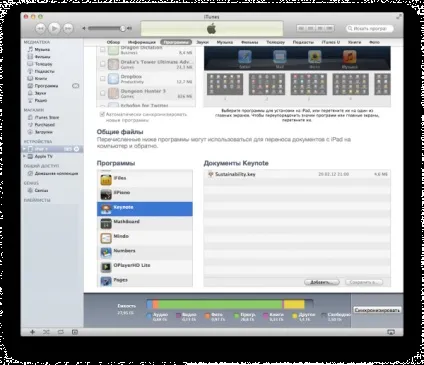Check the Dragon Dictation app checkbox
Image resolution: width=424 pixels, height=365 pixels.
coord(103,50)
